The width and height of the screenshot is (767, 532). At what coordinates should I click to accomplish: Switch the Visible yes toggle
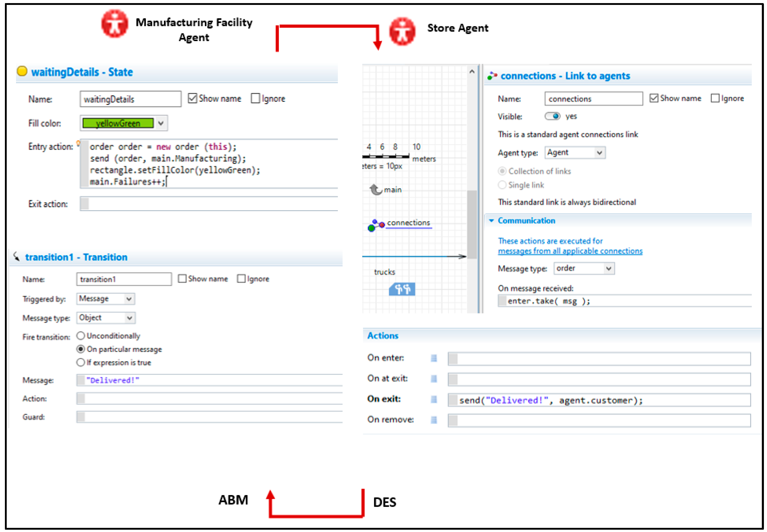552,116
